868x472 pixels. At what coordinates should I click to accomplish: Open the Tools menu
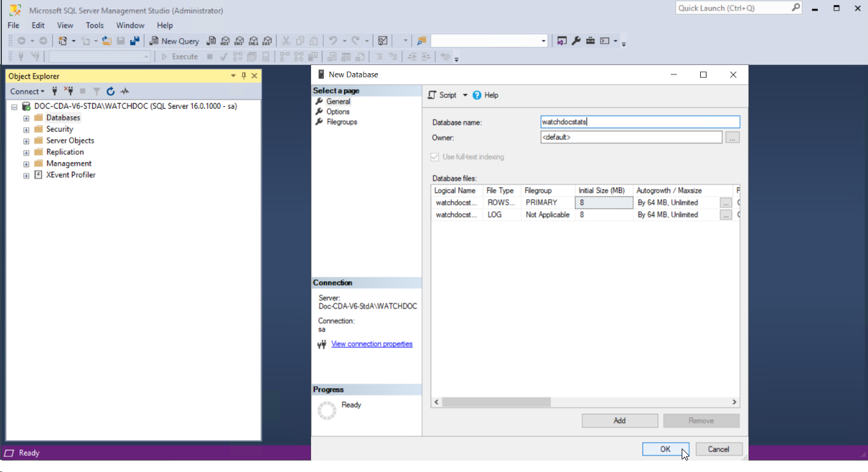tap(95, 25)
